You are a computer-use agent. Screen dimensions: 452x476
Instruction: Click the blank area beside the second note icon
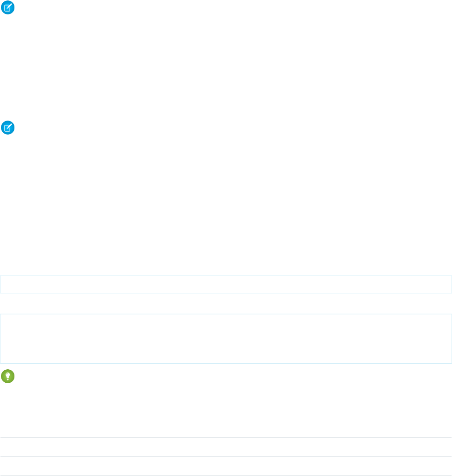pyautogui.click(x=186, y=128)
